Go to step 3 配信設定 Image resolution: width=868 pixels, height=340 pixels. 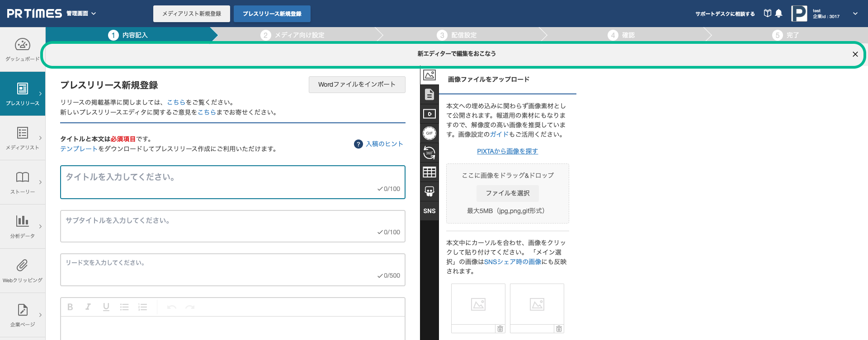(x=457, y=35)
